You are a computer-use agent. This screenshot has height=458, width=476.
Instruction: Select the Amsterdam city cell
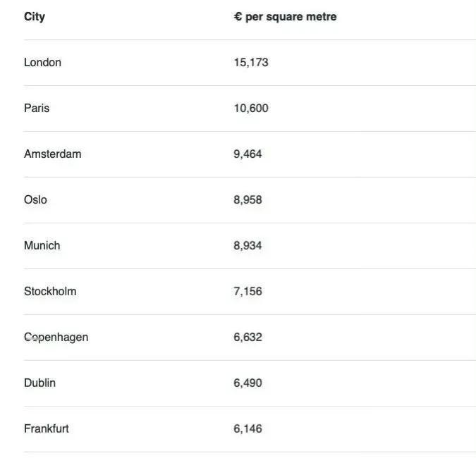tap(52, 154)
